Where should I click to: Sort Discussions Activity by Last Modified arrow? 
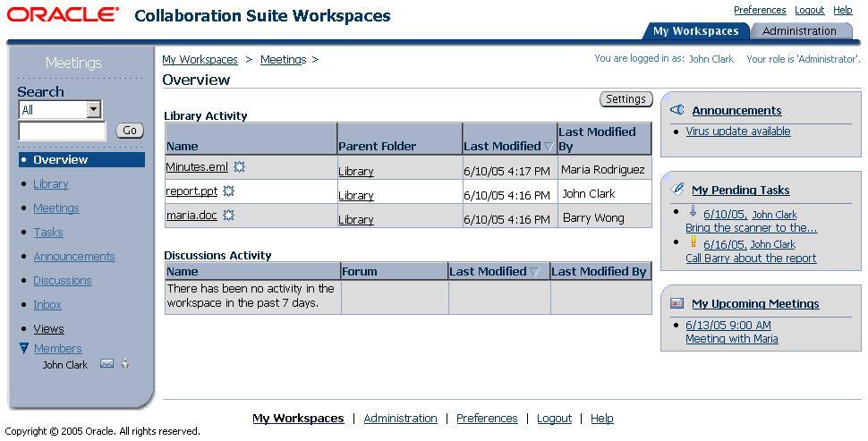pos(534,272)
